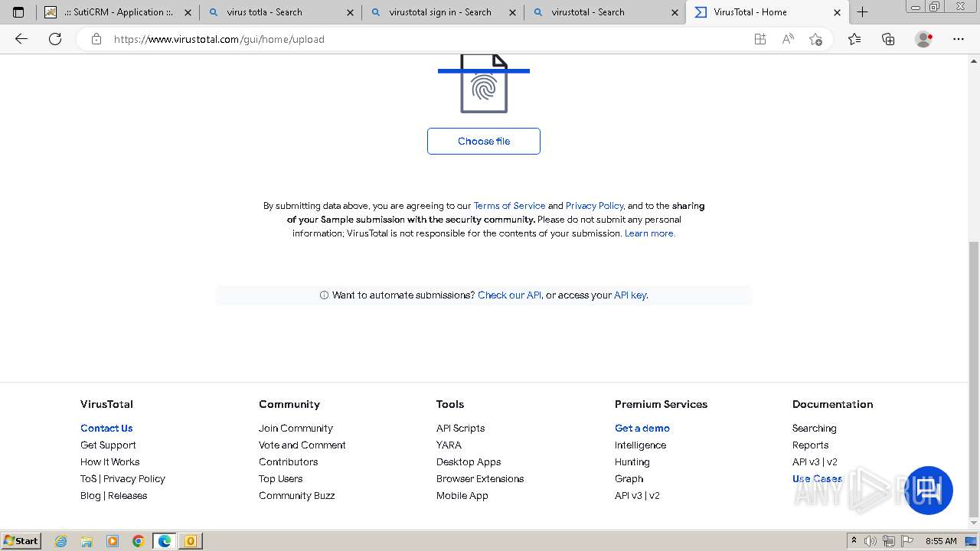Open the Favorites list icon
This screenshot has height=551, width=980.
click(854, 39)
